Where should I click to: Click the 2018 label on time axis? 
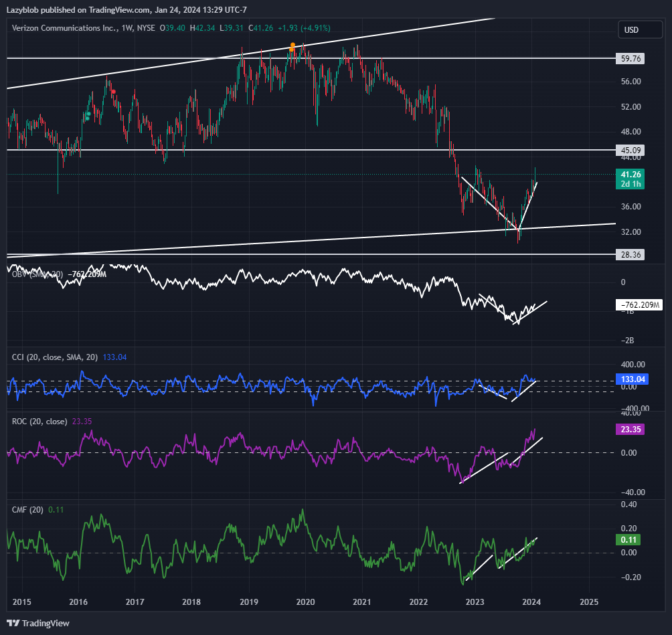(191, 602)
